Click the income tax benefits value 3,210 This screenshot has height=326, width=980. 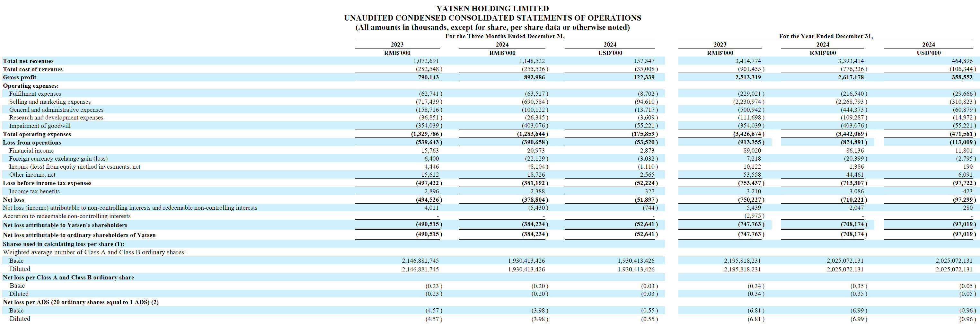pos(754,191)
